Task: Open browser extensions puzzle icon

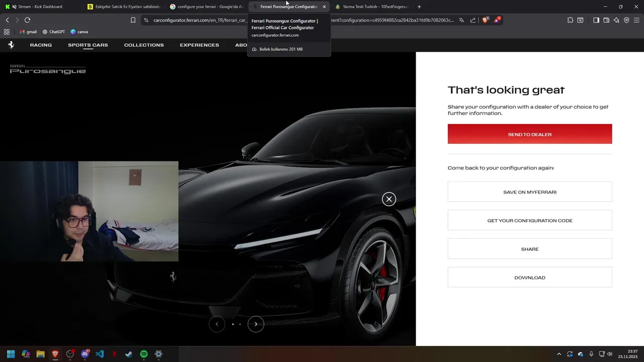Action: tap(570, 20)
